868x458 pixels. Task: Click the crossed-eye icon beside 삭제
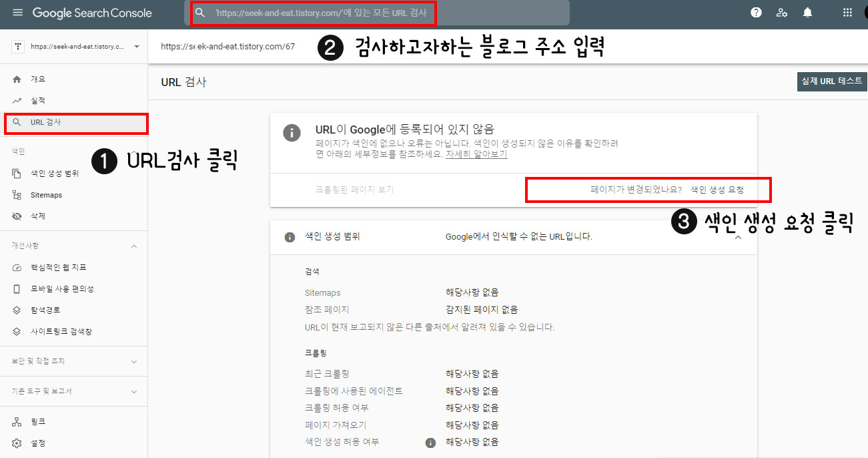click(x=17, y=216)
